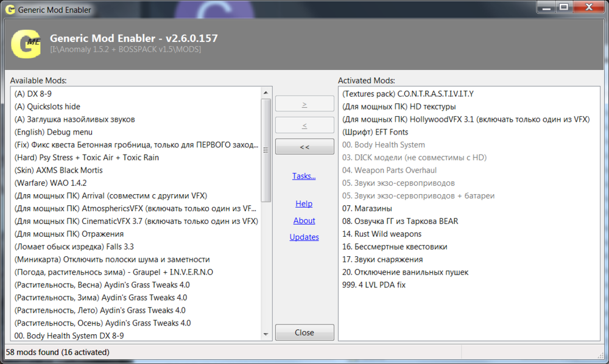
Task: Select (Warfare) WAO 1.4.2 mod
Action: tap(50, 183)
